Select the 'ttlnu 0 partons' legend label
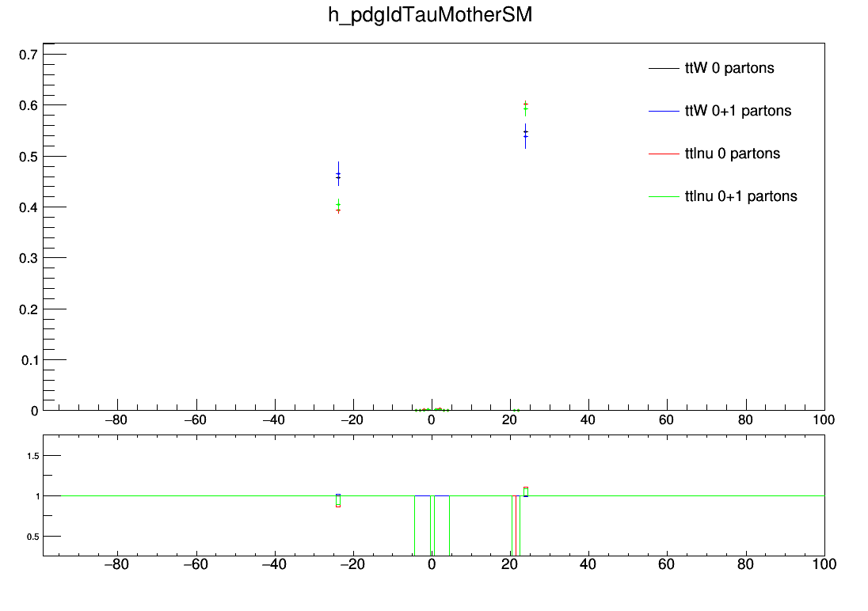Image resolution: width=868 pixels, height=611 pixels. click(x=733, y=154)
